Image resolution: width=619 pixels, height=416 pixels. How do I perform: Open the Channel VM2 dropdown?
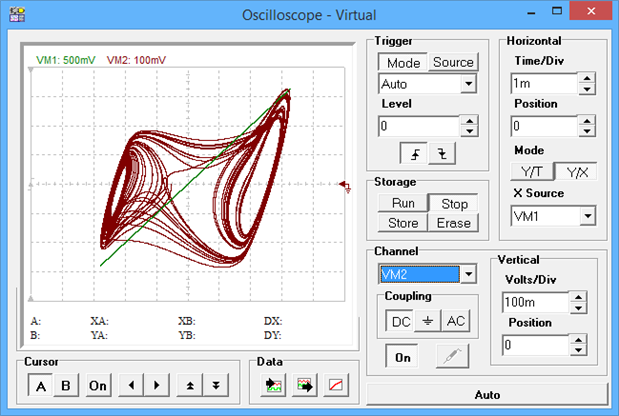click(468, 274)
